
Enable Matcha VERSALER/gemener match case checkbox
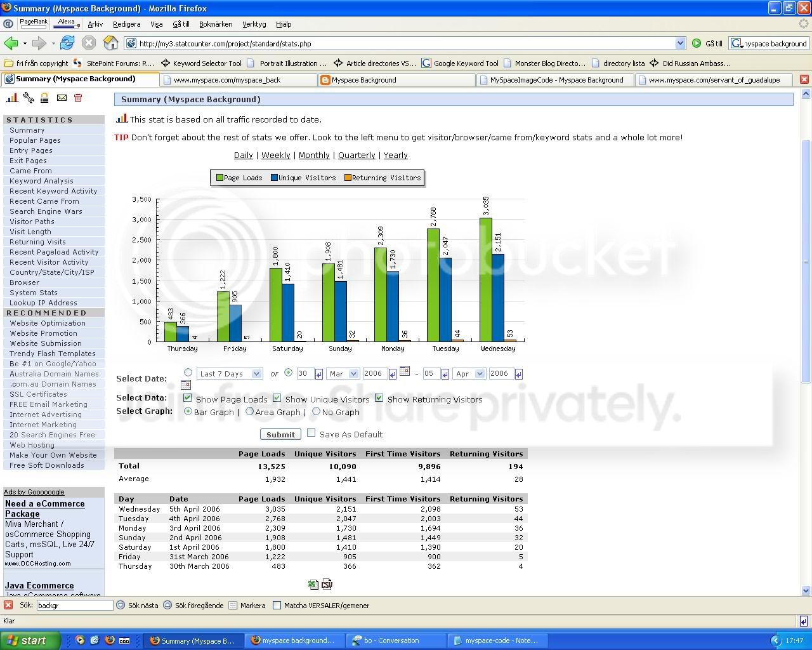[x=277, y=605]
